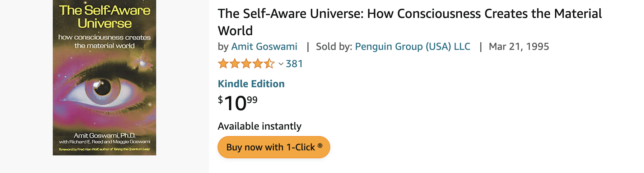This screenshot has width=644, height=173.
Task: Click the third rating star
Action: (x=246, y=64)
